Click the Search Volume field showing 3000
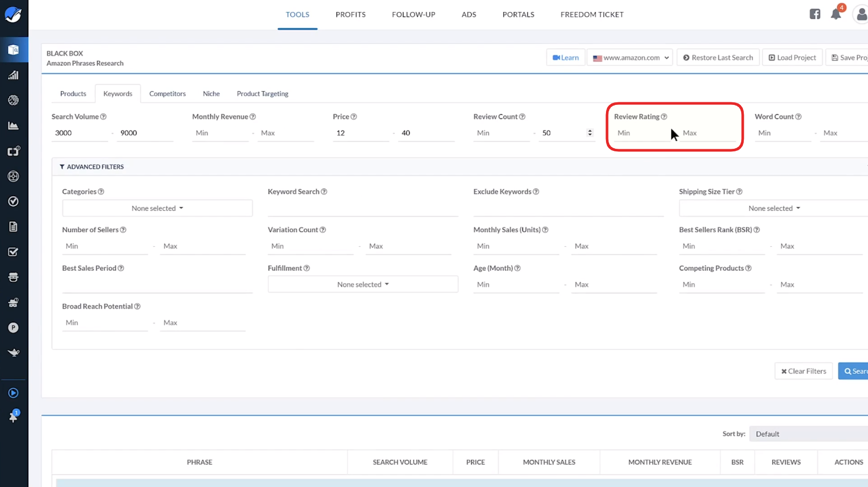The height and width of the screenshot is (487, 868). (x=79, y=133)
